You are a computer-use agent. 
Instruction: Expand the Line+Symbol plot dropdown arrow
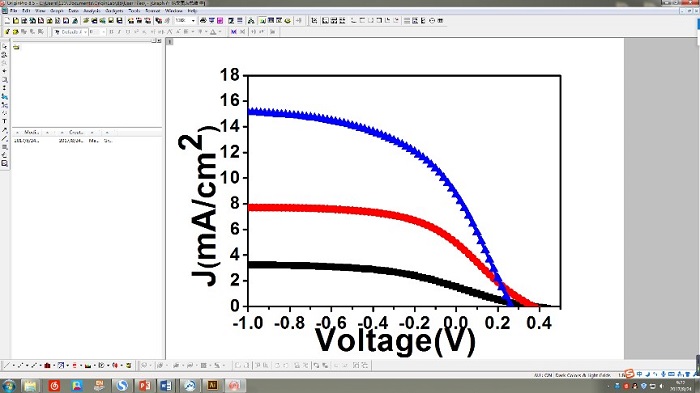coord(41,365)
